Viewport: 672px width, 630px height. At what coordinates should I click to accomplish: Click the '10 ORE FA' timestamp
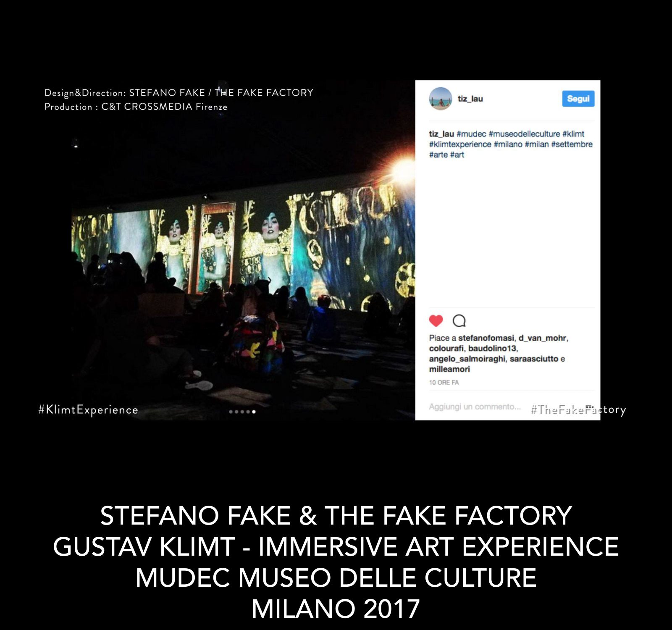(x=444, y=383)
